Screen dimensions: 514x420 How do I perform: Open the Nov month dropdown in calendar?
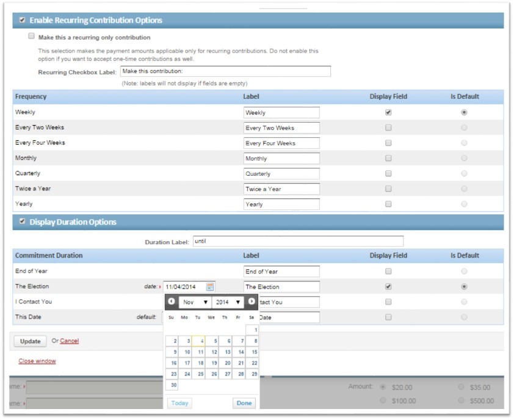(x=195, y=302)
